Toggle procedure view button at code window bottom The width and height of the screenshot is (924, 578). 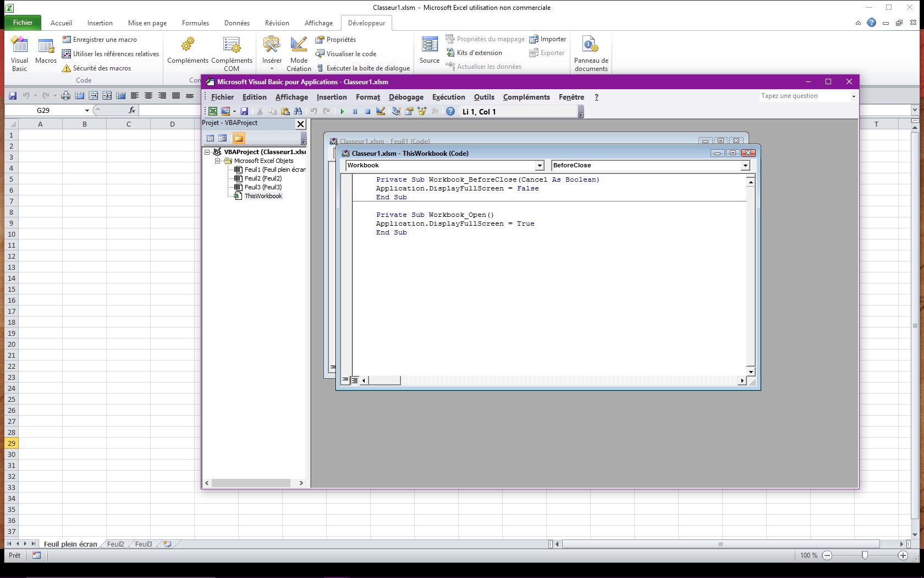click(x=345, y=380)
